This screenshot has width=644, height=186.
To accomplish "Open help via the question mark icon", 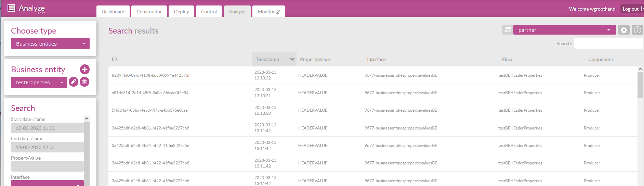I will [637, 30].
